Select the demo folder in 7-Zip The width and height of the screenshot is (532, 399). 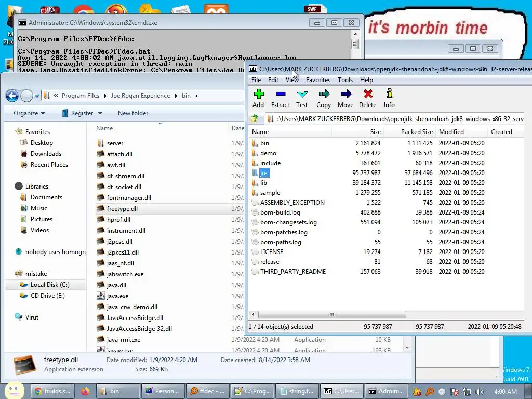[268, 153]
